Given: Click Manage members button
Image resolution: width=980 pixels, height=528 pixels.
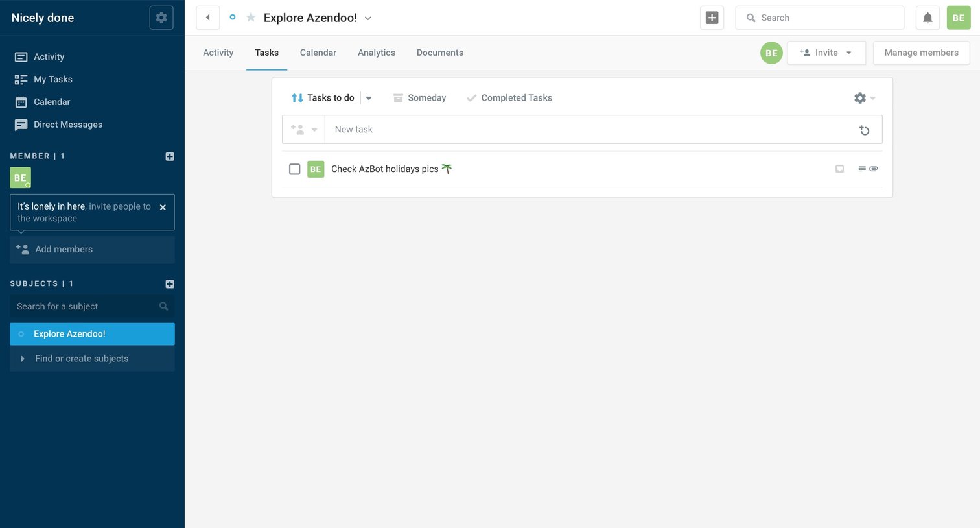Looking at the screenshot, I should (x=921, y=53).
